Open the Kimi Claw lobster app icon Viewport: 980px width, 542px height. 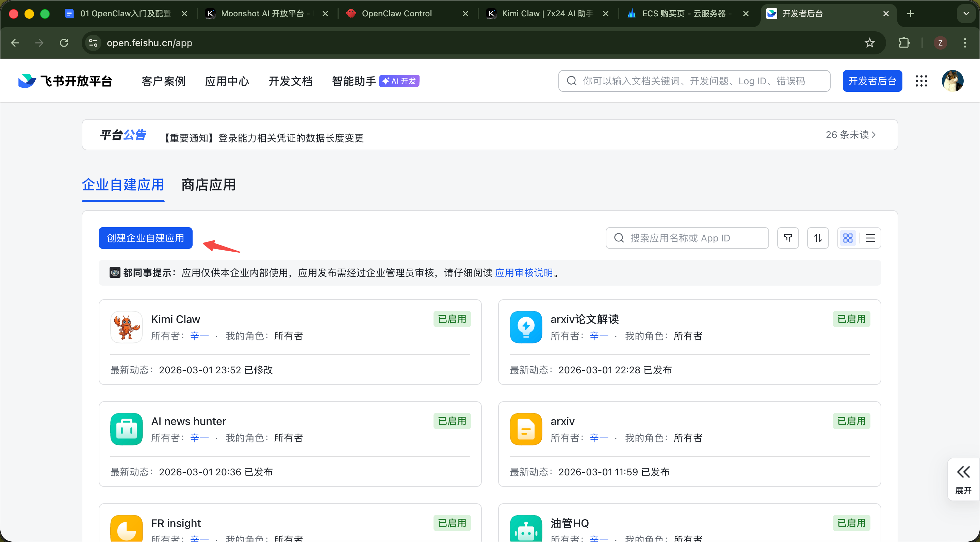pyautogui.click(x=127, y=327)
